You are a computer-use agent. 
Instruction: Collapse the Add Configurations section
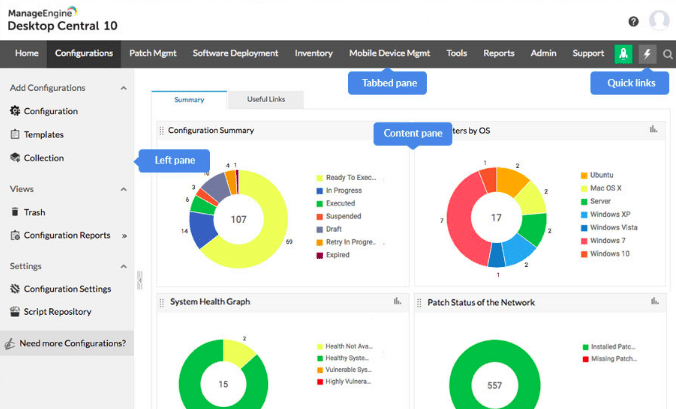[124, 88]
